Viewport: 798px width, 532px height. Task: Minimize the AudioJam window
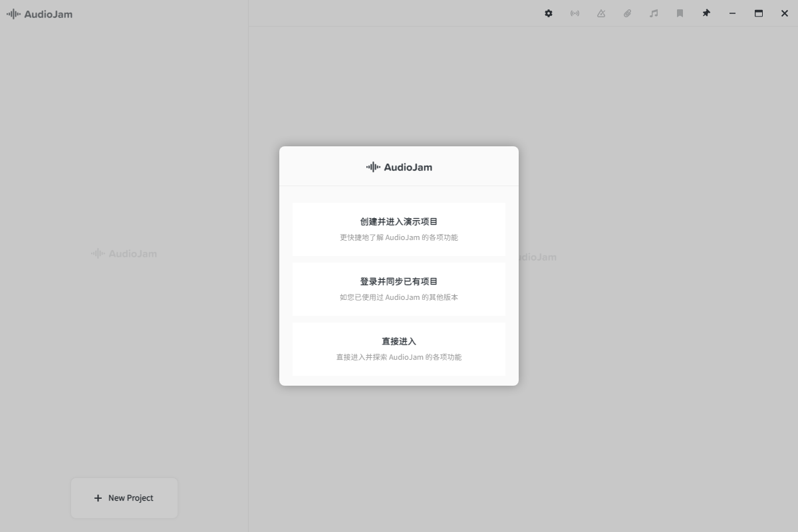pos(732,13)
